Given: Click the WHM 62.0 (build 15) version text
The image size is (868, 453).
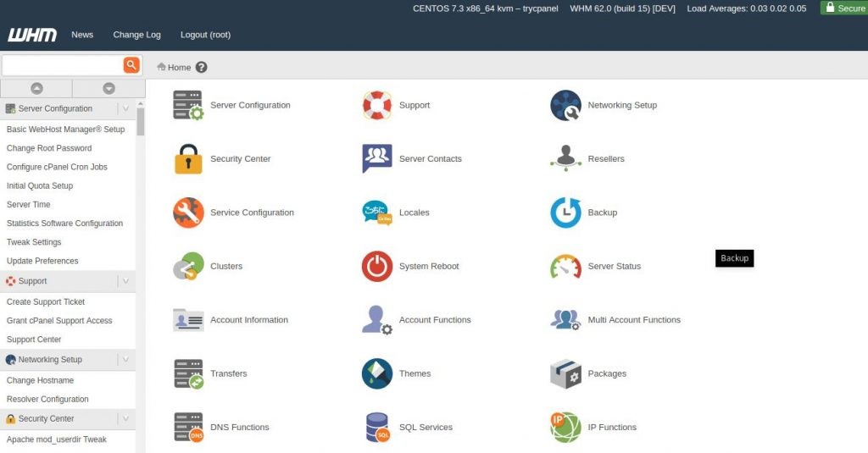Looking at the screenshot, I should pos(623,8).
